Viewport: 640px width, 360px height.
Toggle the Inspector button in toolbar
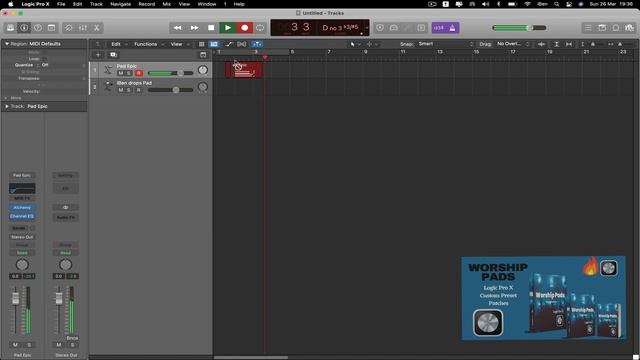(24, 28)
